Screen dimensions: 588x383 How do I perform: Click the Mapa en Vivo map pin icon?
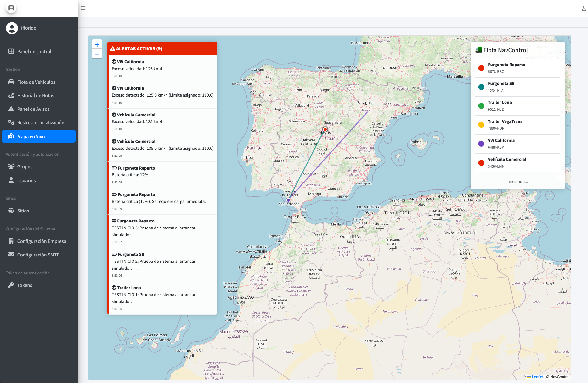pyautogui.click(x=11, y=136)
